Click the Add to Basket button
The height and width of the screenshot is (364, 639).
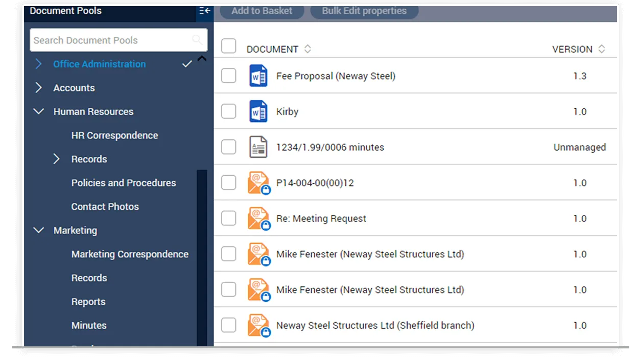[262, 11]
